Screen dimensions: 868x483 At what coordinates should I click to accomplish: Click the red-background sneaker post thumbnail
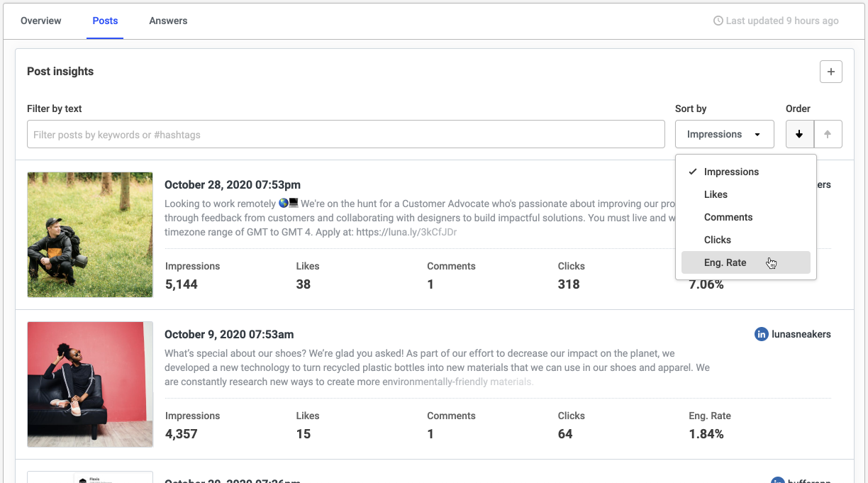click(x=89, y=384)
